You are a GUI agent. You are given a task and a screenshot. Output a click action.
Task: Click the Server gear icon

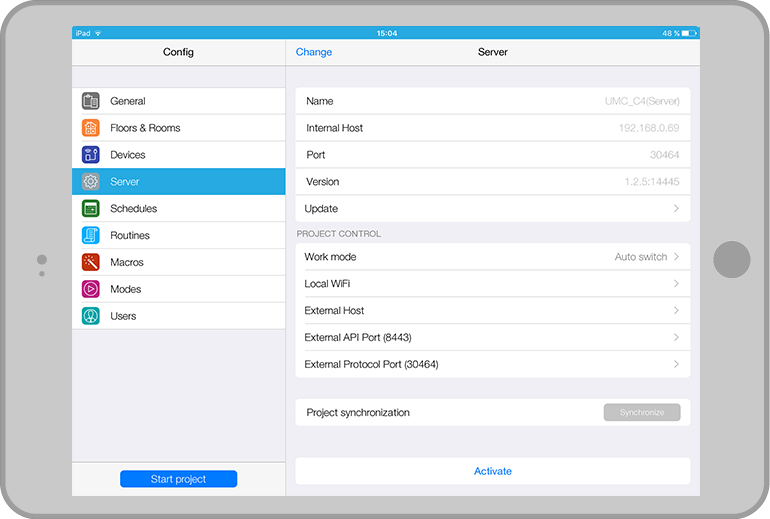(x=91, y=182)
